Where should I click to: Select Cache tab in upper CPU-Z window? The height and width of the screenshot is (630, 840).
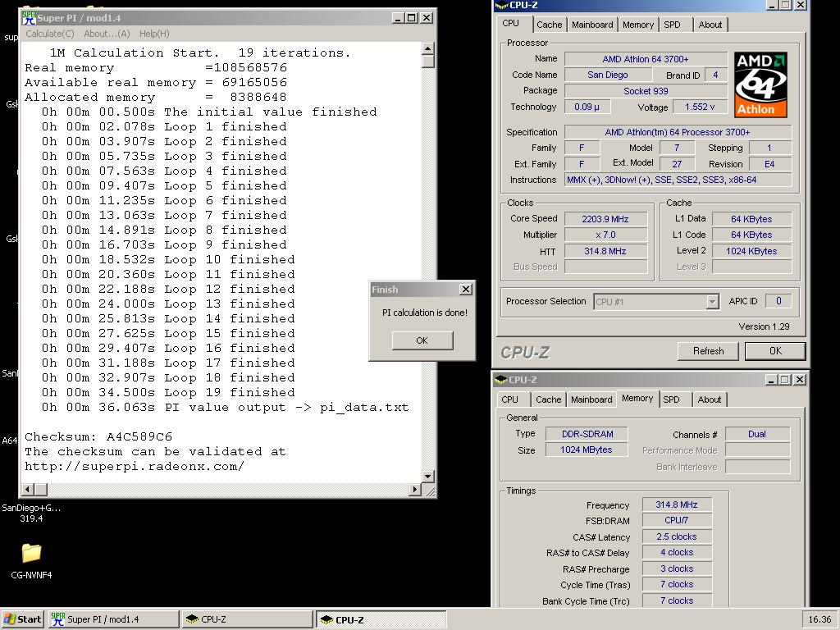(x=549, y=25)
